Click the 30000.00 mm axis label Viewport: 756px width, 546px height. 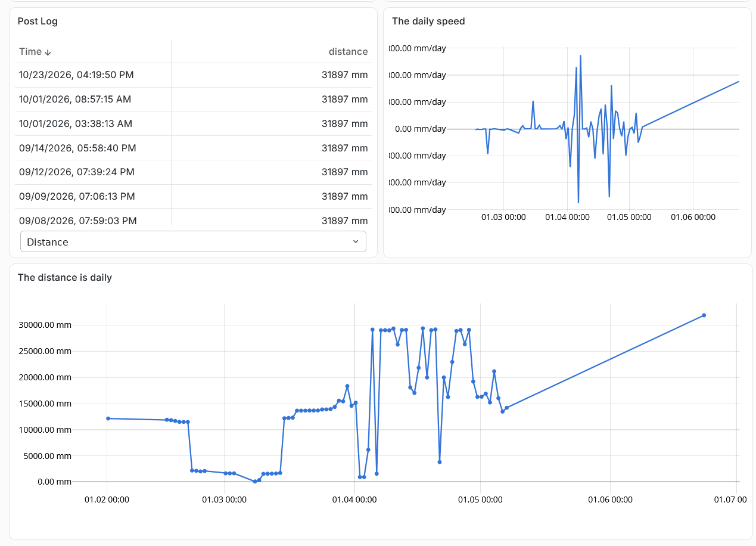coord(46,325)
